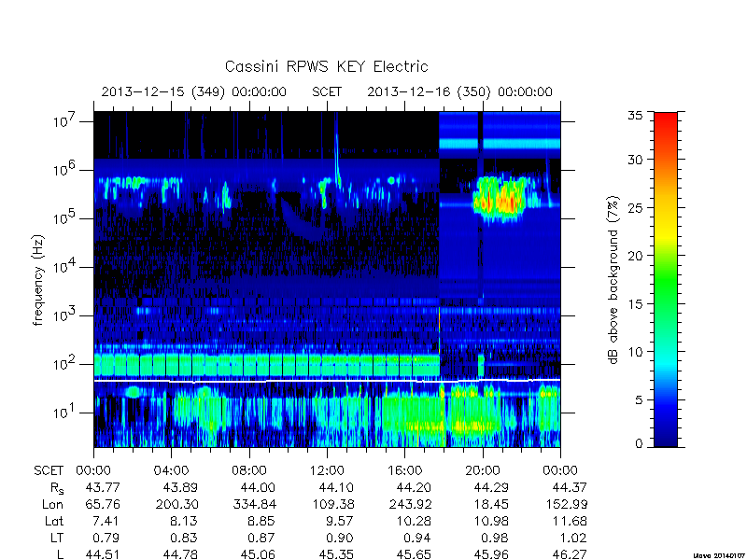Click the LT value '0.94'
The image size is (747, 560).
pos(417,538)
